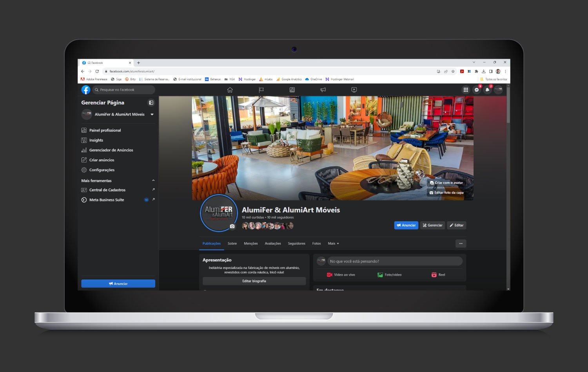Switch to the Publicações tab
Viewport: 588px width, 372px height.
pos(212,244)
